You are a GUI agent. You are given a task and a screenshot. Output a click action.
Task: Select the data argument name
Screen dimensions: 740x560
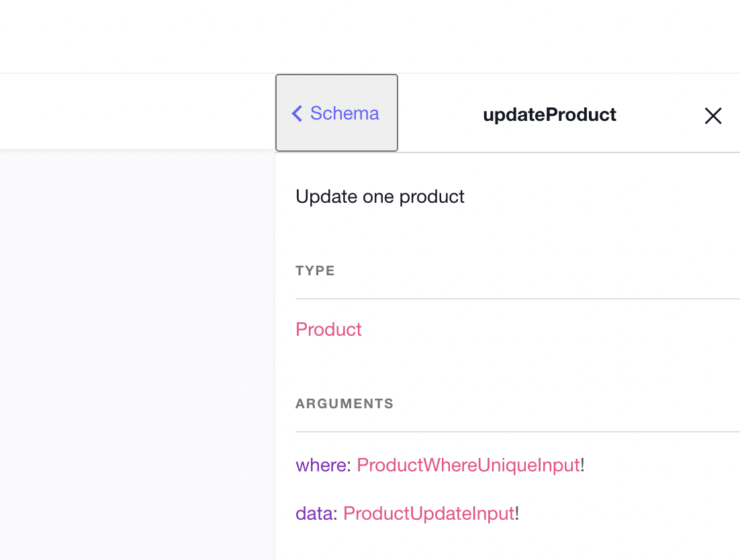coord(314,514)
